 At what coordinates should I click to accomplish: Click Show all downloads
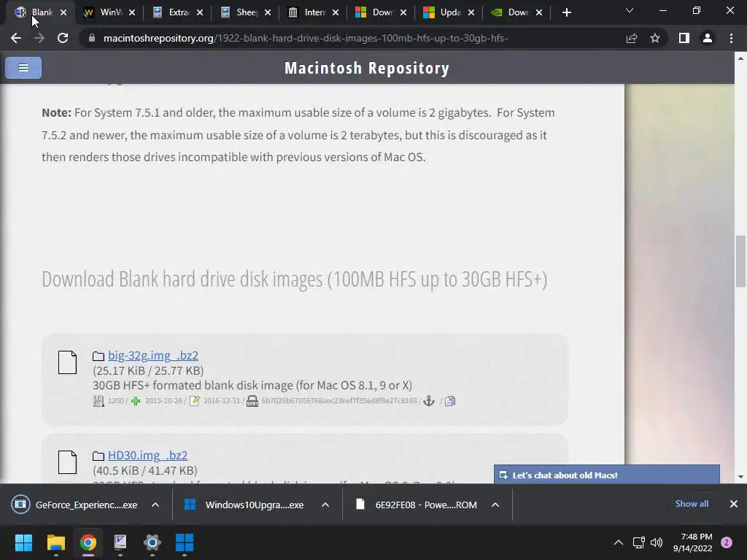click(x=692, y=504)
